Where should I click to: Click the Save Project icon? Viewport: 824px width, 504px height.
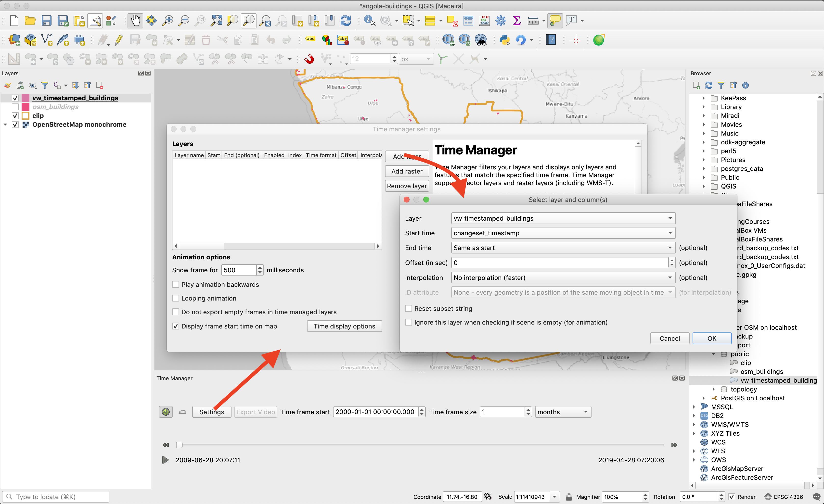(x=47, y=21)
